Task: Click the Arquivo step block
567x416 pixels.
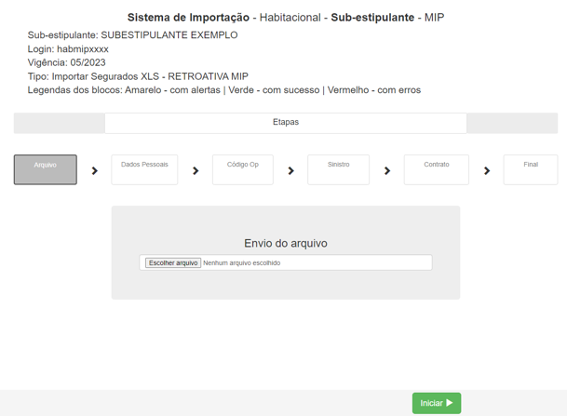Action: pos(45,170)
